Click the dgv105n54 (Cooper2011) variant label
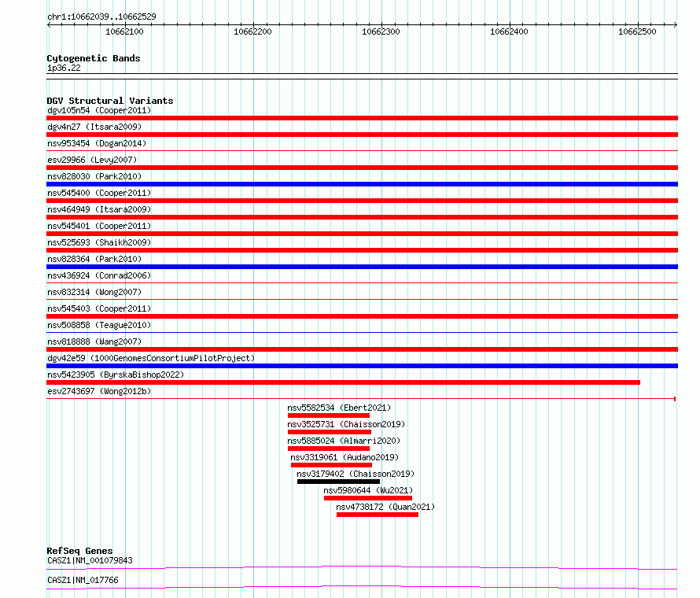The height and width of the screenshot is (598, 700). pos(99,111)
